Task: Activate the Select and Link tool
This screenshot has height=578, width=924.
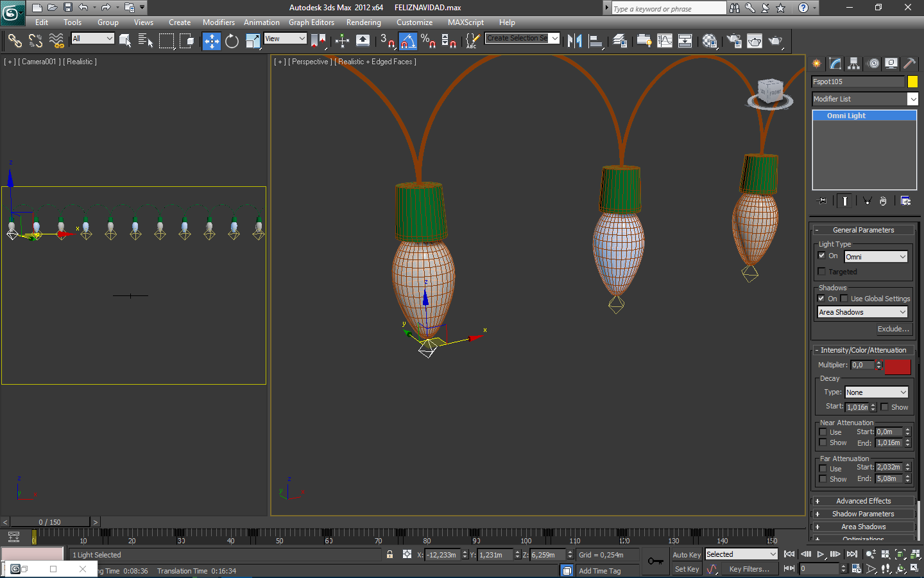Action: point(14,41)
